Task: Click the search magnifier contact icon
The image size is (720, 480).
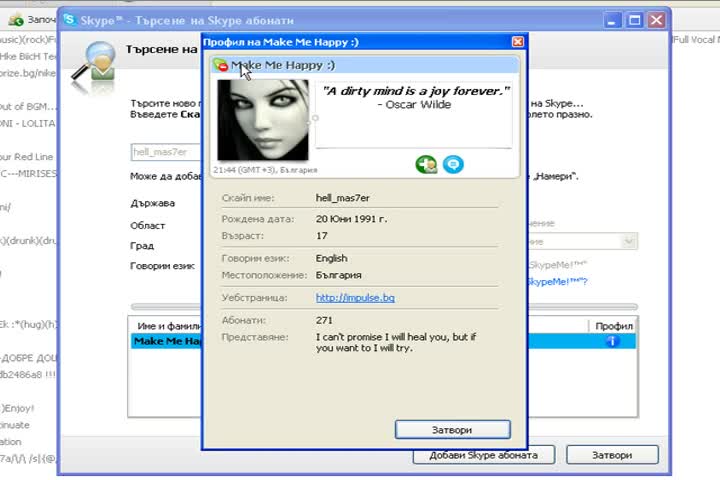Action: tap(94, 68)
